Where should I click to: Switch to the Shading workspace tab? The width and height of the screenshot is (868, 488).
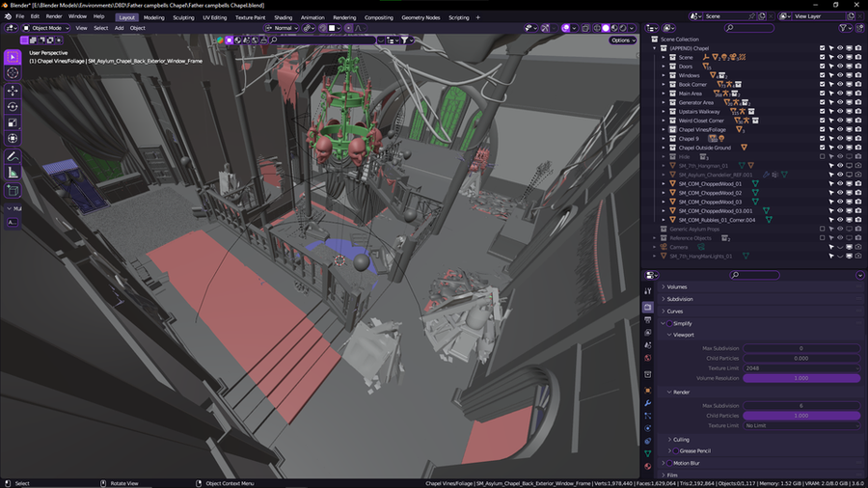pyautogui.click(x=283, y=17)
